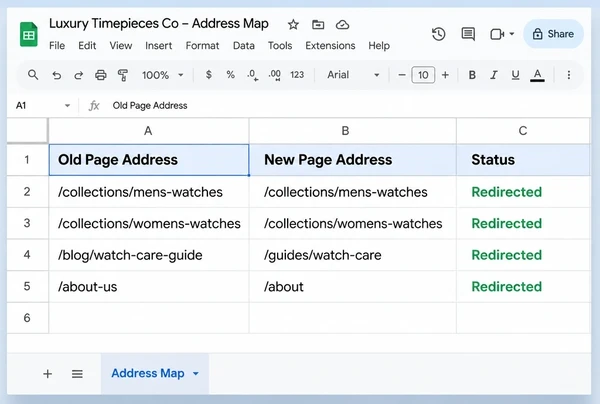Image resolution: width=600 pixels, height=404 pixels.
Task: Open more number formats 123
Action: pos(297,75)
